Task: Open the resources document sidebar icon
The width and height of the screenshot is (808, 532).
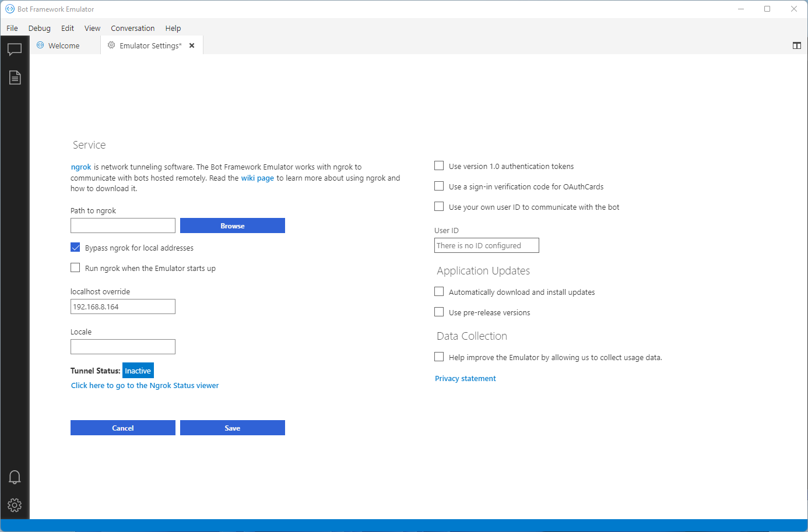Action: (15, 77)
